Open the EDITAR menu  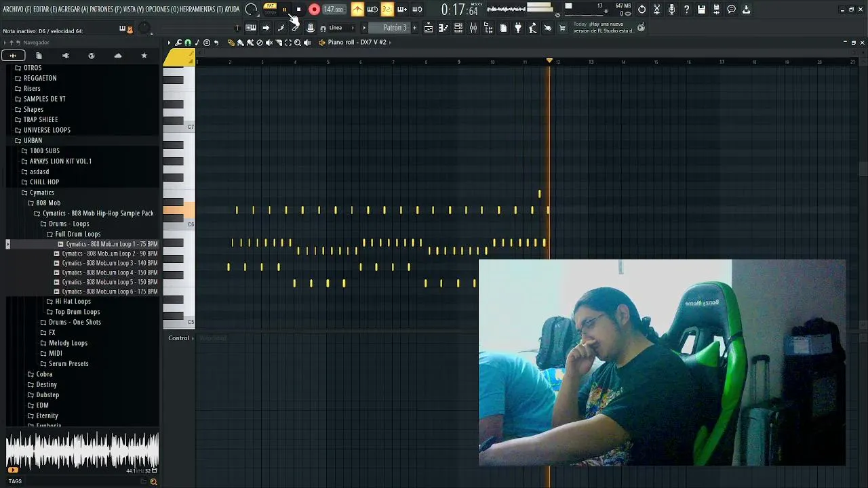click(45, 9)
